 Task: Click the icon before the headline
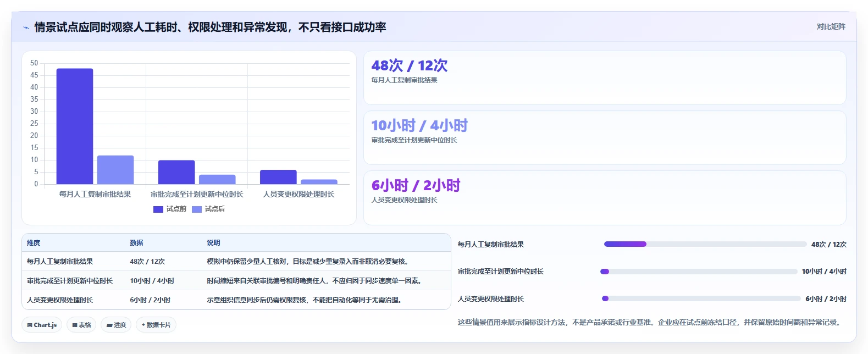click(26, 27)
